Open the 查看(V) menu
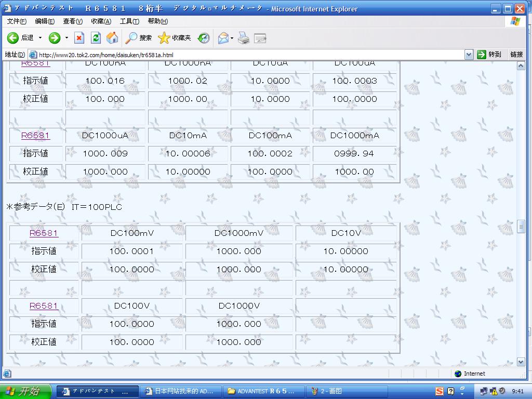This screenshot has height=399, width=532. tap(73, 21)
